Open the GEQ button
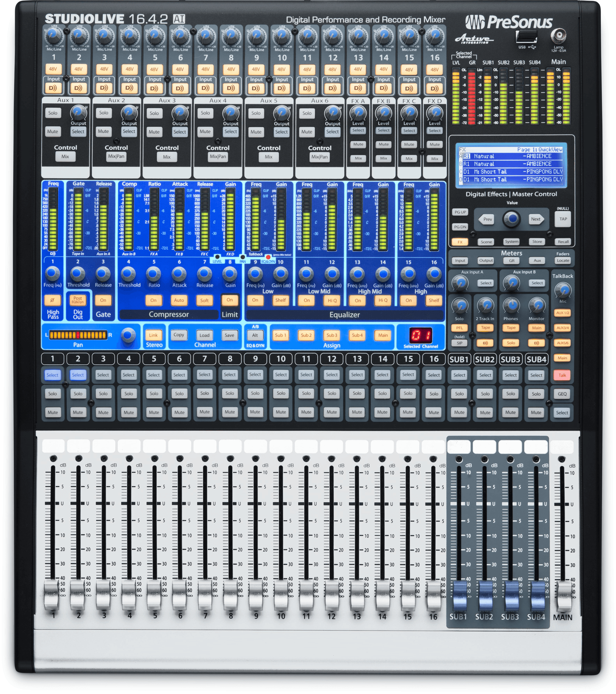616x694 pixels. tap(562, 394)
